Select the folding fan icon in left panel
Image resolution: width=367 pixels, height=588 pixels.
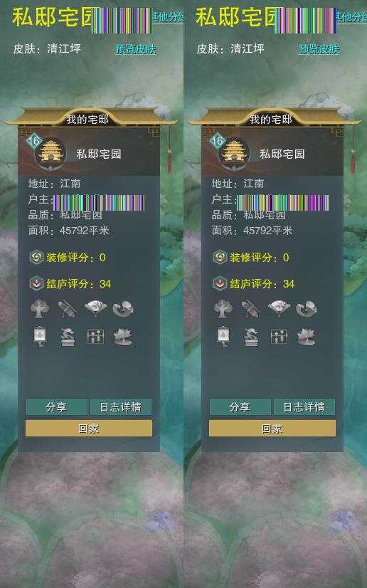click(95, 308)
